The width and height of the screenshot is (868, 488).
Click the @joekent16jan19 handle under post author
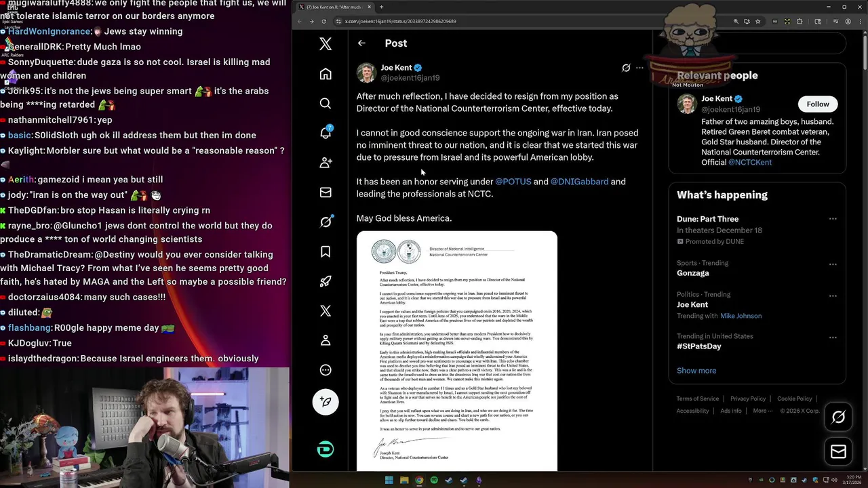click(410, 78)
